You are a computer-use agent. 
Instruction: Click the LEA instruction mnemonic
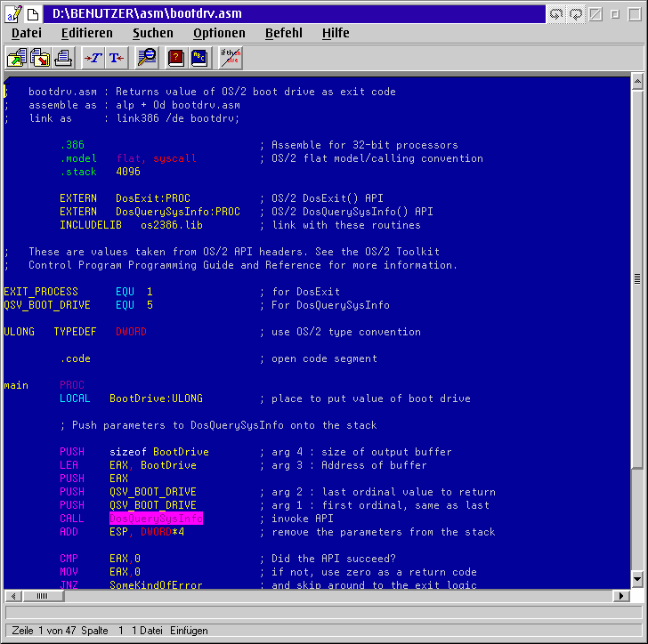69,465
